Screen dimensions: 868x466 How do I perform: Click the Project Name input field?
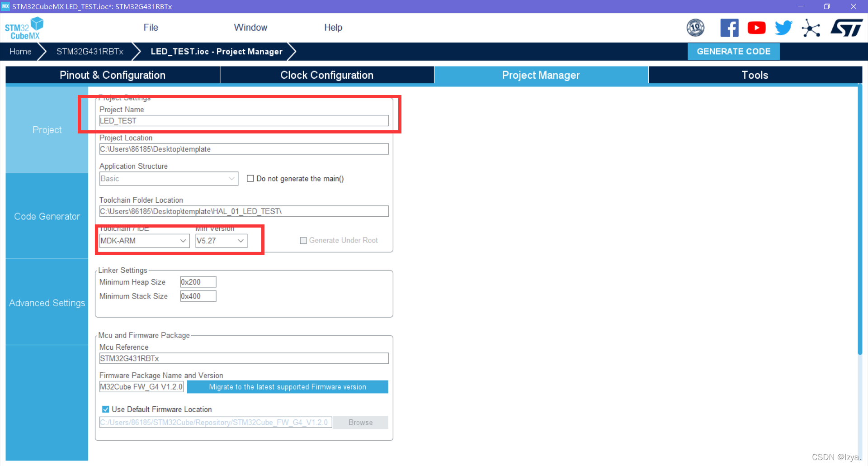coord(244,121)
